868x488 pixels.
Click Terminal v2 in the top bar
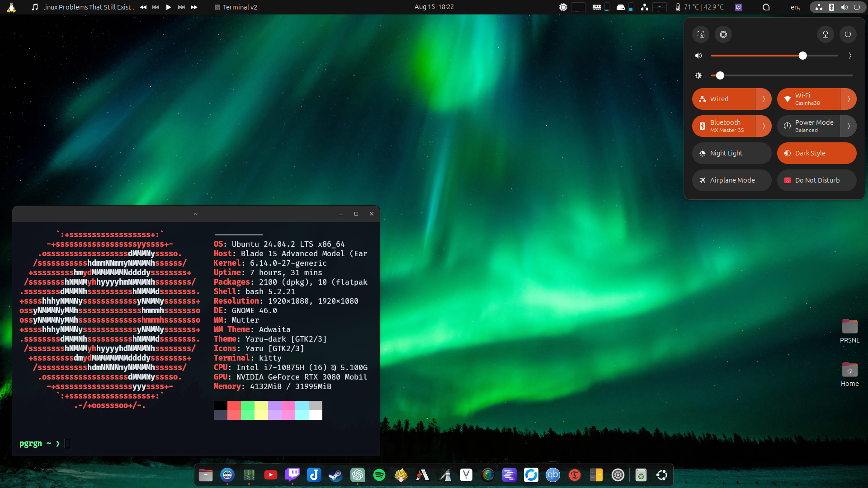click(235, 7)
